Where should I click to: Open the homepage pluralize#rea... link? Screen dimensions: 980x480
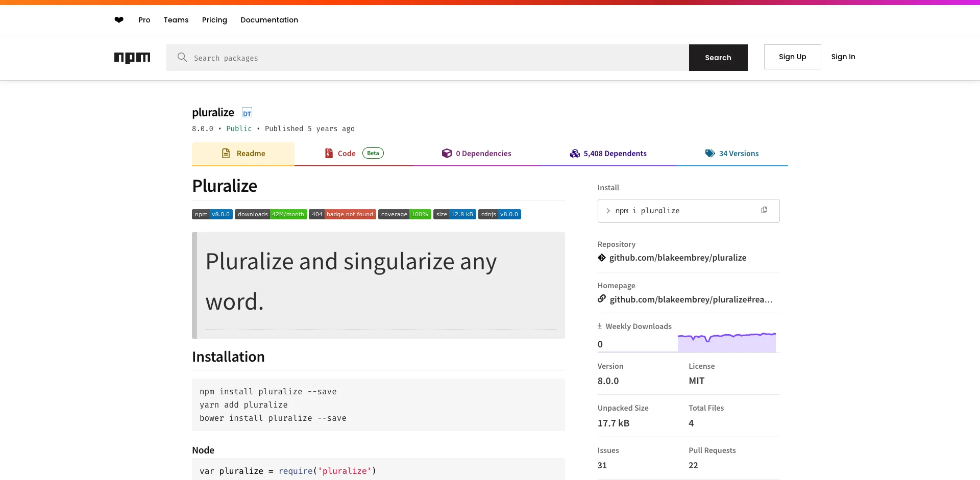pyautogui.click(x=691, y=299)
